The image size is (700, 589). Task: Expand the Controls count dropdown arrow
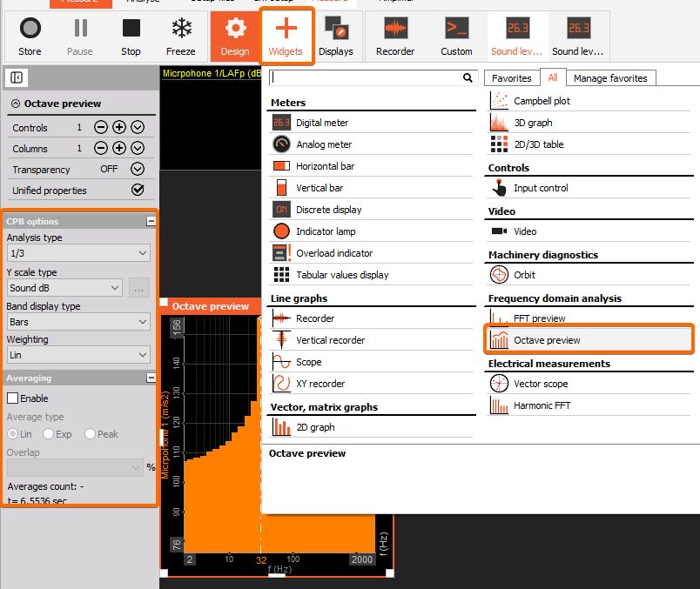coord(138,127)
